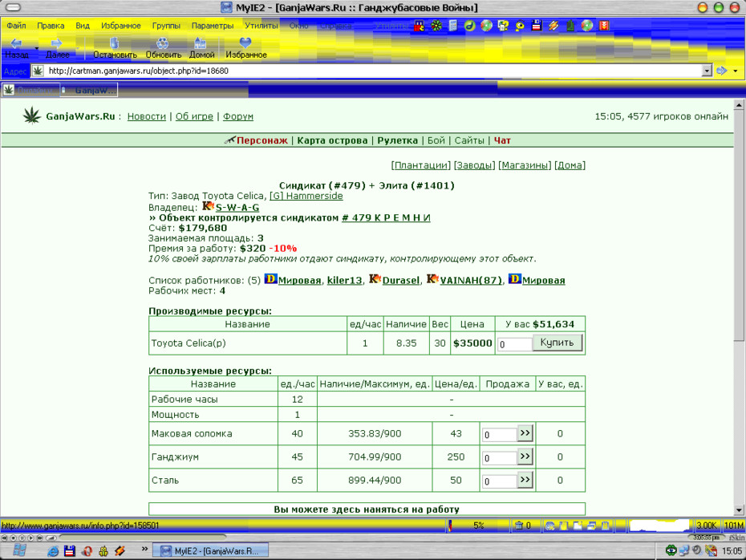
Task: Open the pacman game icon in toolbar
Action: click(420, 26)
